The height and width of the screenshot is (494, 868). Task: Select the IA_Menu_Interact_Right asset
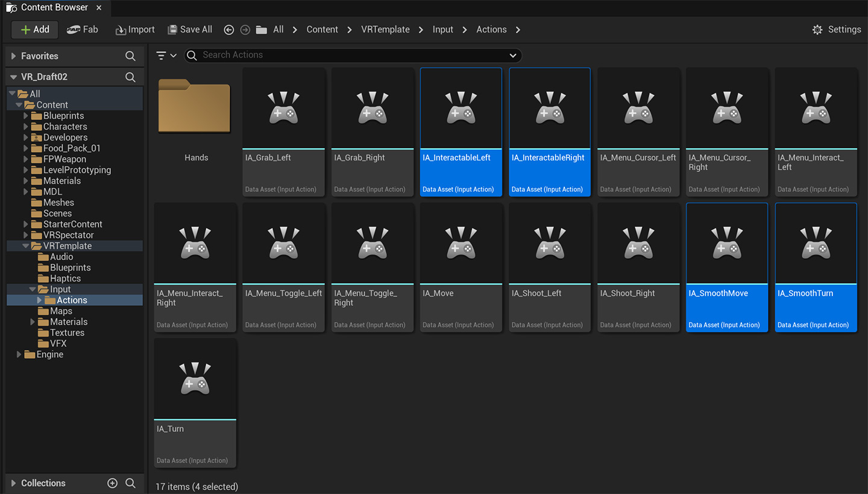click(x=195, y=267)
